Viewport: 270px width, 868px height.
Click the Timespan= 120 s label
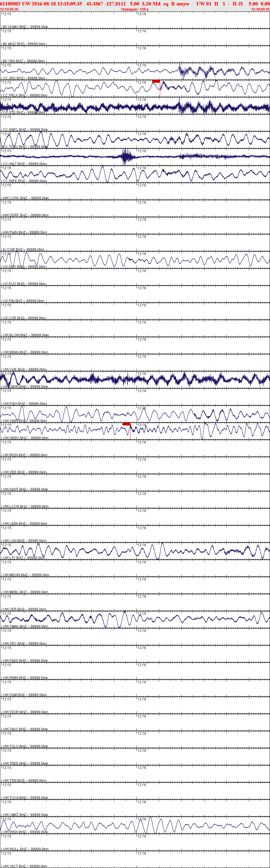coord(135,9)
